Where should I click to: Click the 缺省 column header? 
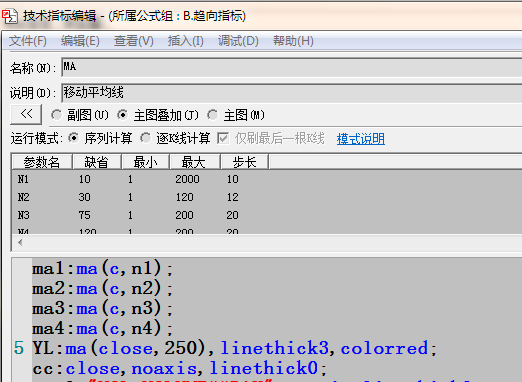(97, 162)
